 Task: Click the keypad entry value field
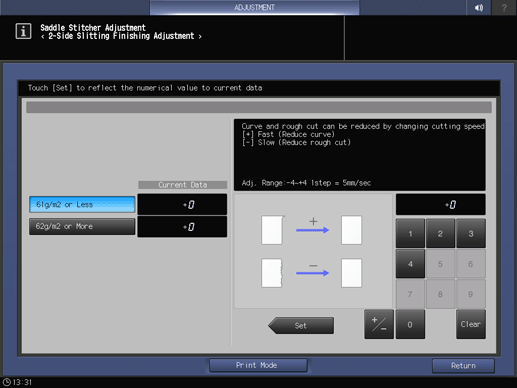coord(440,205)
